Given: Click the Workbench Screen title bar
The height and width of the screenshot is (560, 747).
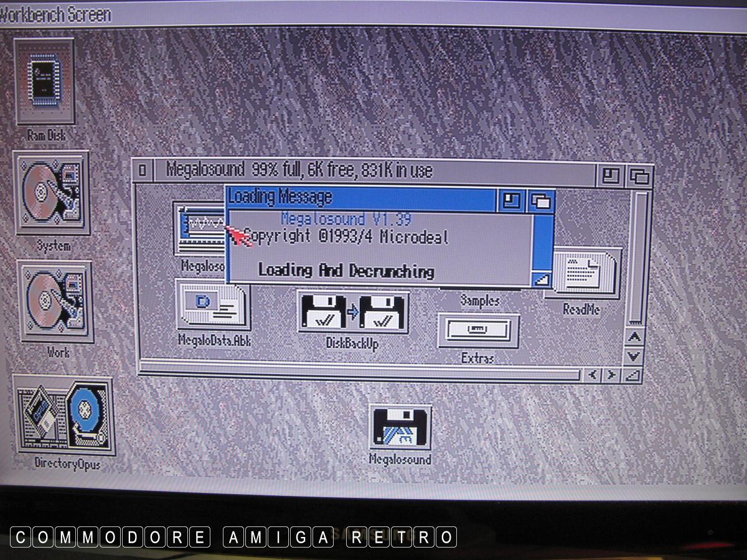Looking at the screenshot, I should point(374,14).
